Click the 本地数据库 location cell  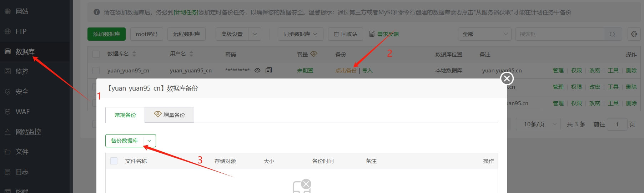click(x=449, y=70)
